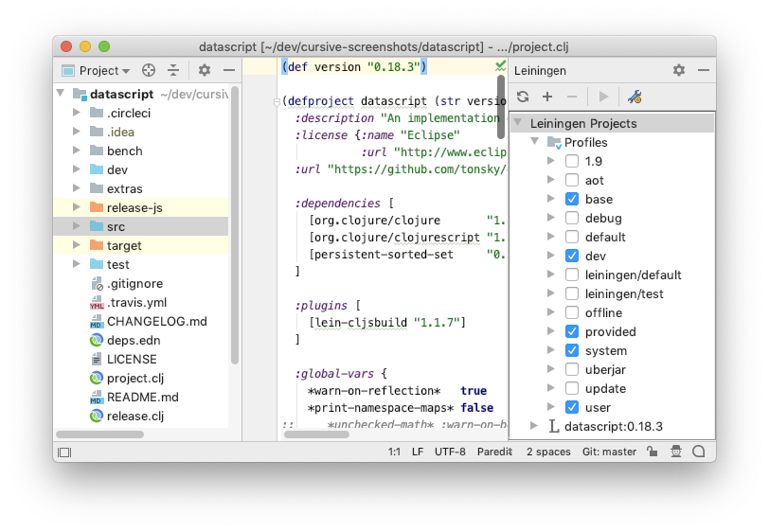The image size is (769, 532).
Task: Click the LF line separator setting
Action: click(x=418, y=452)
